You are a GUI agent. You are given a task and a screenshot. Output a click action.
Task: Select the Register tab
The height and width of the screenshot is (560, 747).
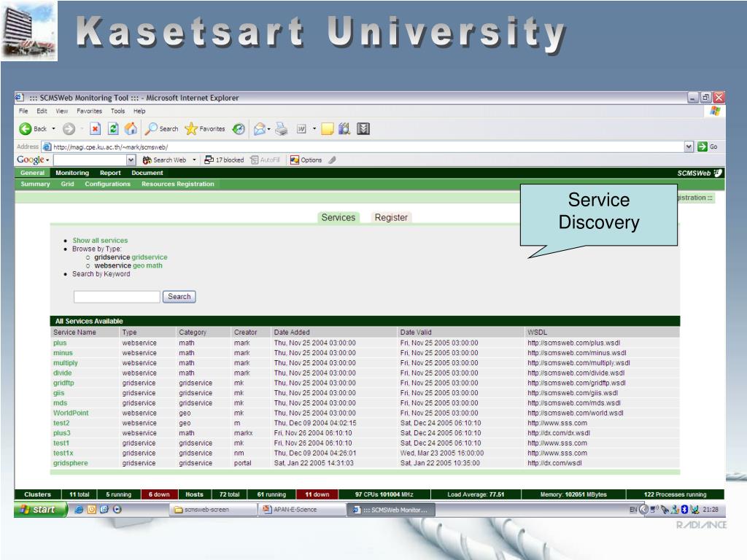[x=391, y=217]
